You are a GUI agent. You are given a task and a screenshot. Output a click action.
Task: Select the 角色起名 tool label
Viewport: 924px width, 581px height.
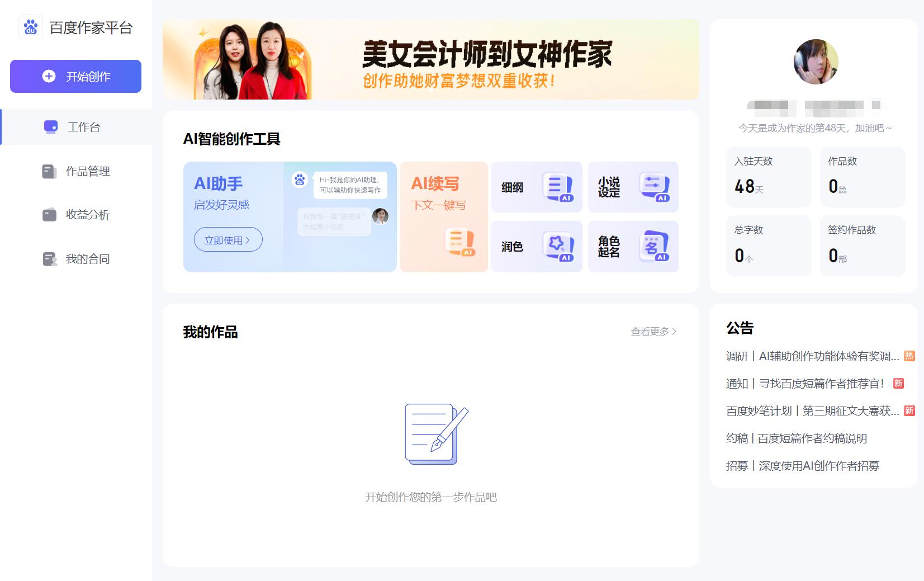[609, 247]
